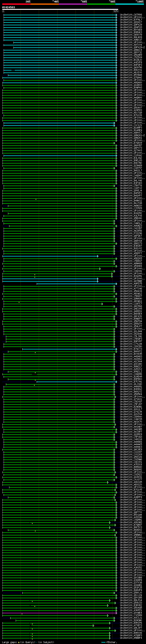Click the short cyan bar for UniRef100_A9PD75
The height and width of the screenshot is (644, 146).
[77, 284]
